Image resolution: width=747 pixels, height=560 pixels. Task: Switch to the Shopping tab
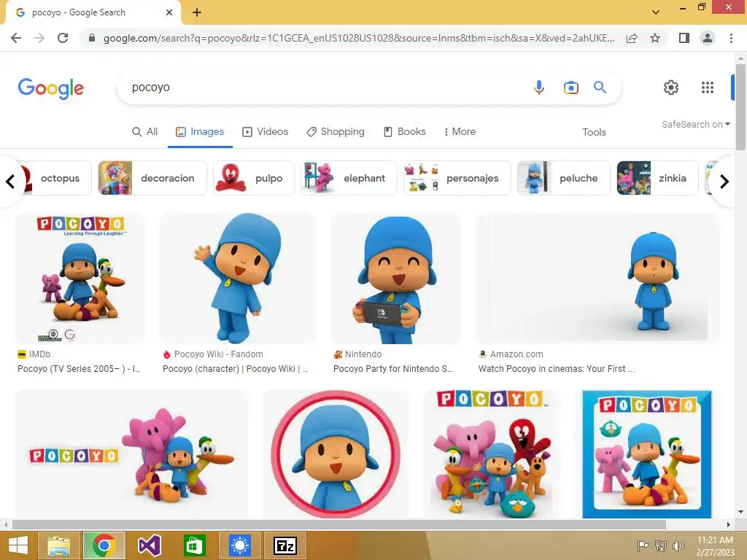[336, 132]
